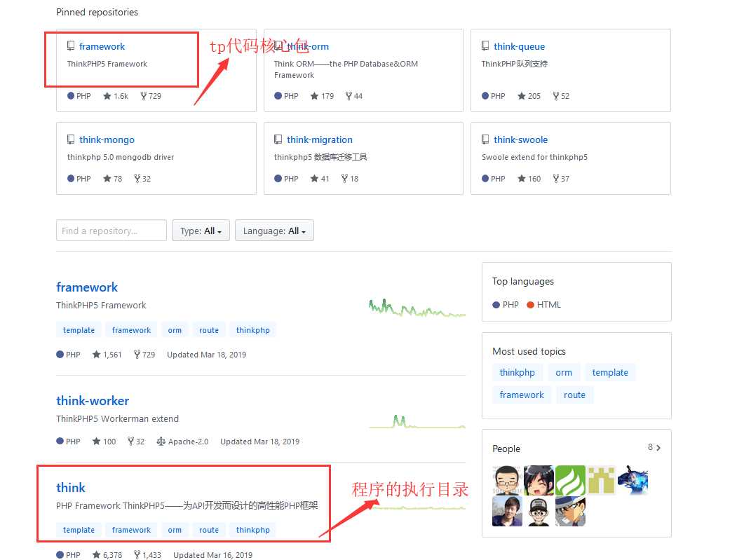744x560 pixels.
Task: Expand People list via arrow next to 8
Action: [658, 447]
